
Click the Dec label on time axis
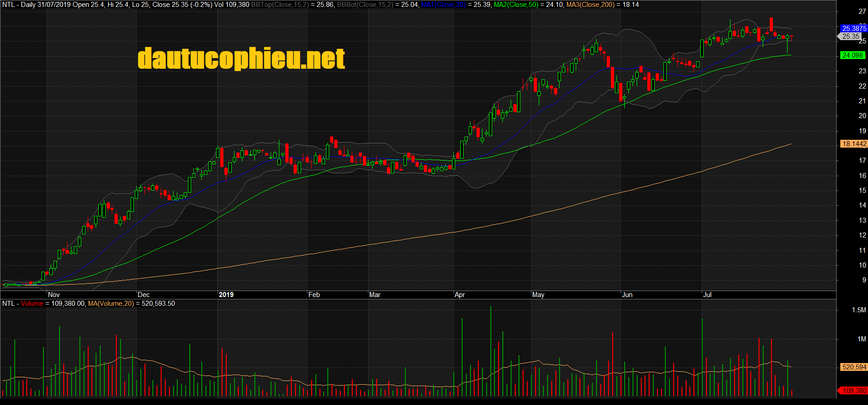click(144, 295)
